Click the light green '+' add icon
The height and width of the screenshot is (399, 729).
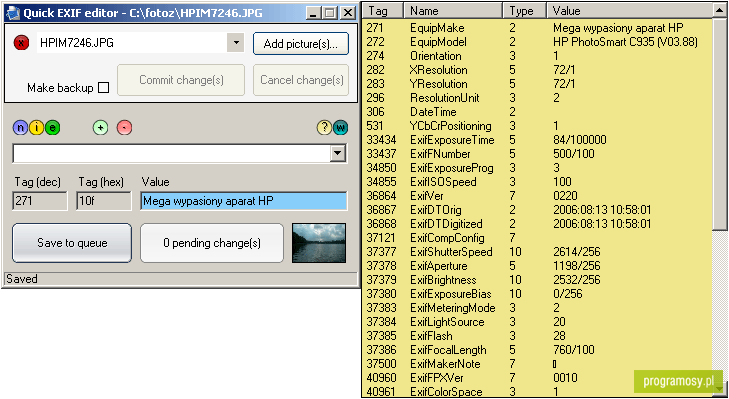click(100, 127)
